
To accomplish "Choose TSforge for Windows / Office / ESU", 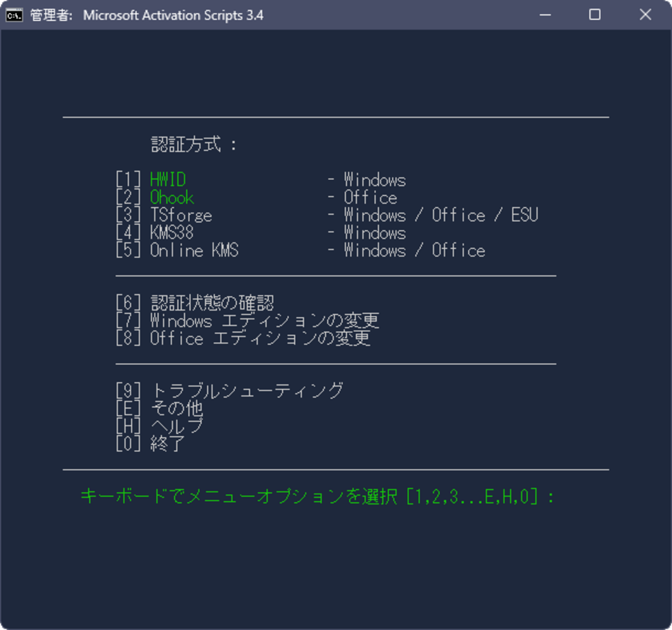I will coord(181,215).
